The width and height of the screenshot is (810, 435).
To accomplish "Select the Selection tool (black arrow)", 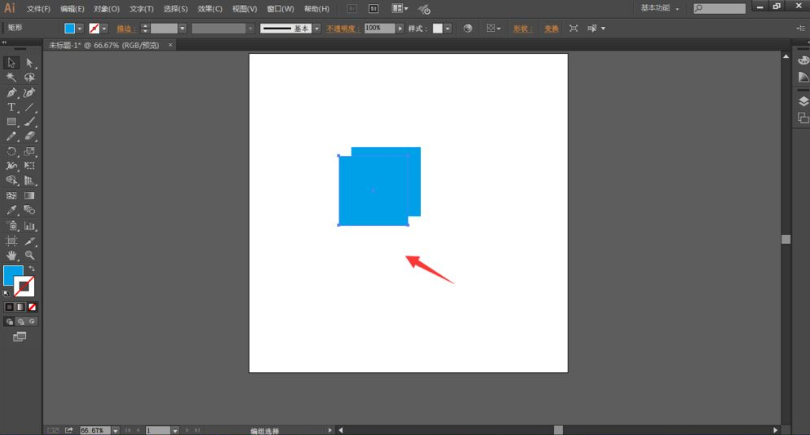I will click(x=11, y=63).
